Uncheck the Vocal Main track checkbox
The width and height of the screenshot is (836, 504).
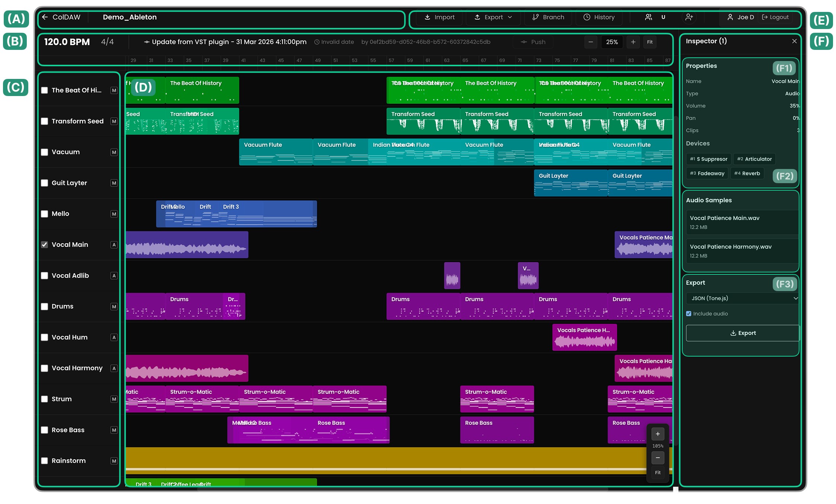coord(45,245)
